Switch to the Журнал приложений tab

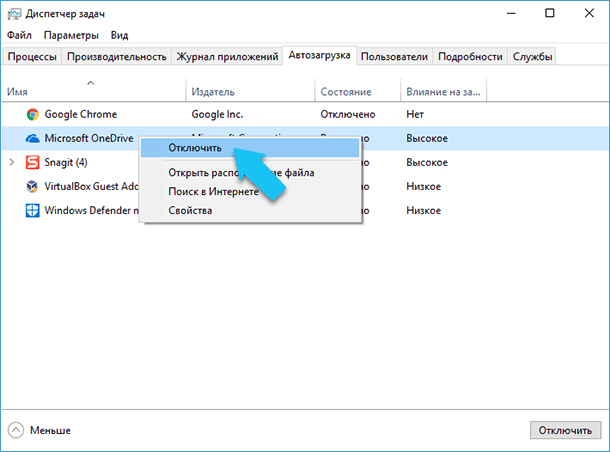pyautogui.click(x=227, y=57)
